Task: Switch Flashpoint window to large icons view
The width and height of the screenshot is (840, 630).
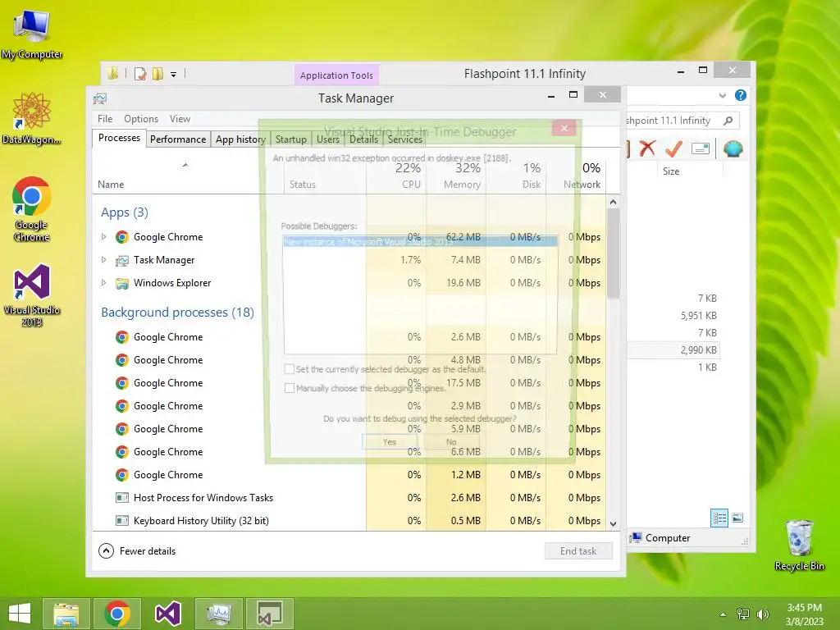Action: tap(737, 518)
